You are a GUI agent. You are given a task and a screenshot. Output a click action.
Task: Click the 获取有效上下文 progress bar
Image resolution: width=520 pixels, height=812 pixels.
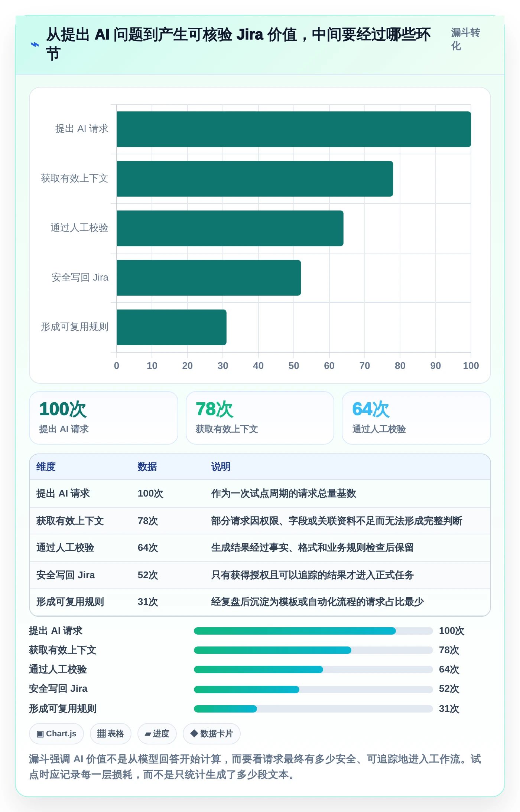(x=313, y=650)
